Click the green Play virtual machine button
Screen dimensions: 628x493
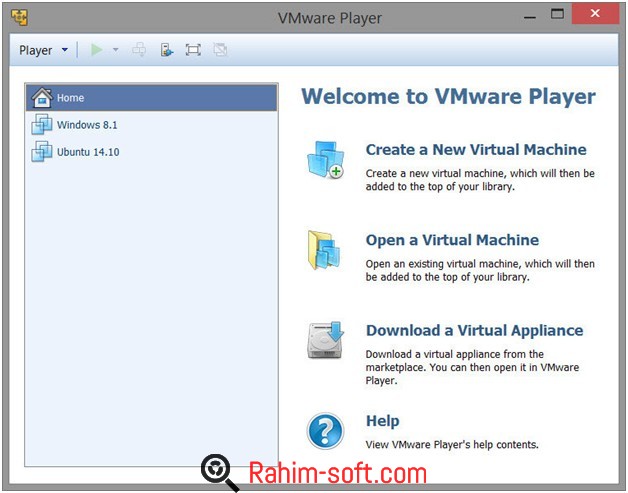click(x=97, y=50)
